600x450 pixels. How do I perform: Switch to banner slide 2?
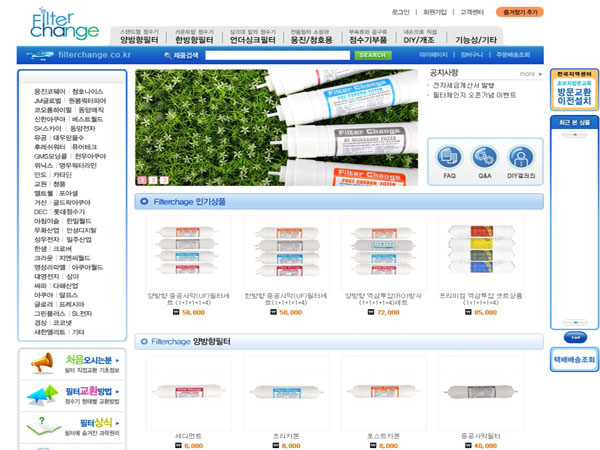153,180
